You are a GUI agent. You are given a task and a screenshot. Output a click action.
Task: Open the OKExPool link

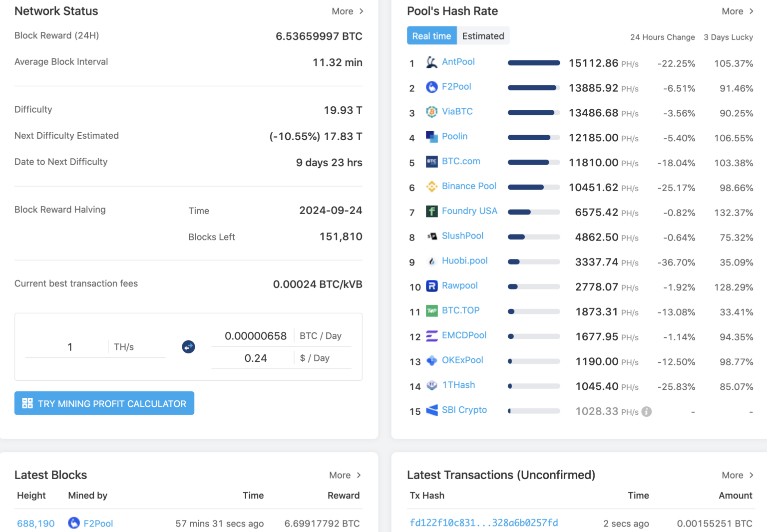462,360
